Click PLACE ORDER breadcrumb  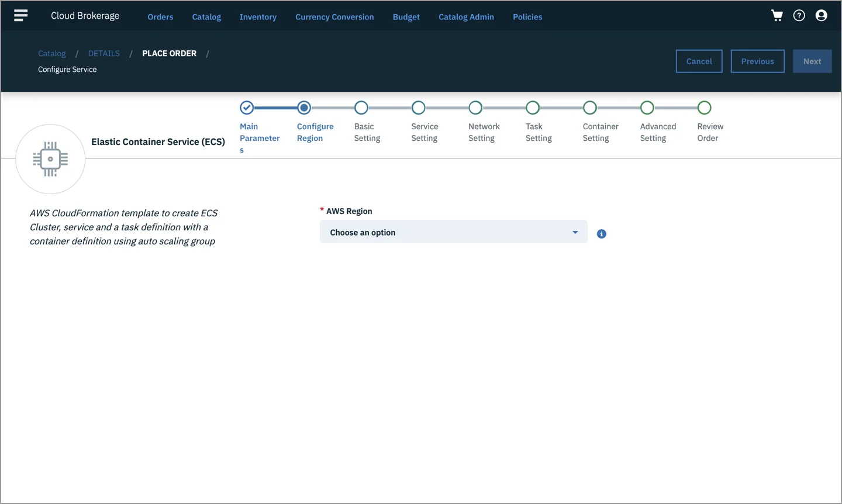(x=170, y=53)
